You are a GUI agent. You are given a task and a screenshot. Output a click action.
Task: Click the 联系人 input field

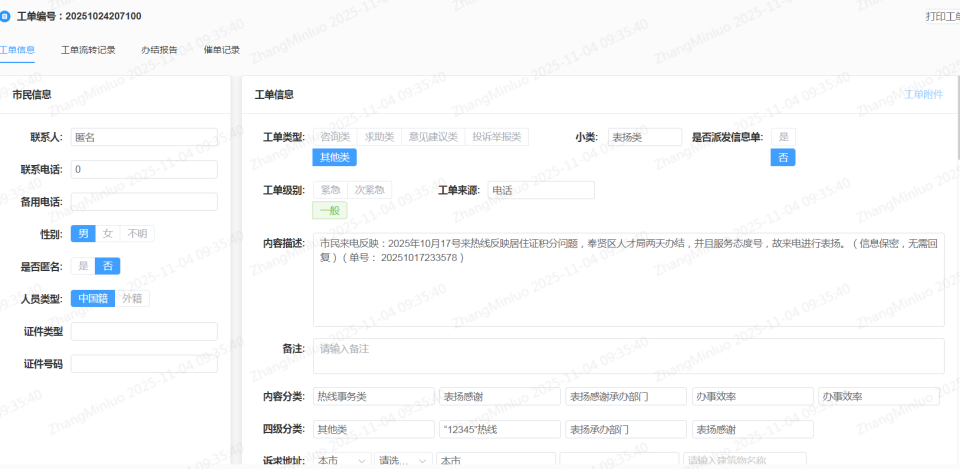pos(144,137)
